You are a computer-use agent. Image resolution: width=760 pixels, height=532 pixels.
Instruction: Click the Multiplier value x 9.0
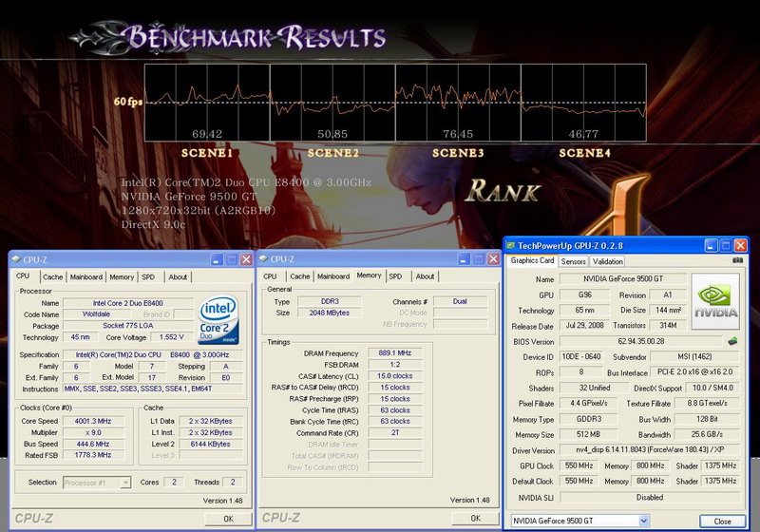(93, 432)
